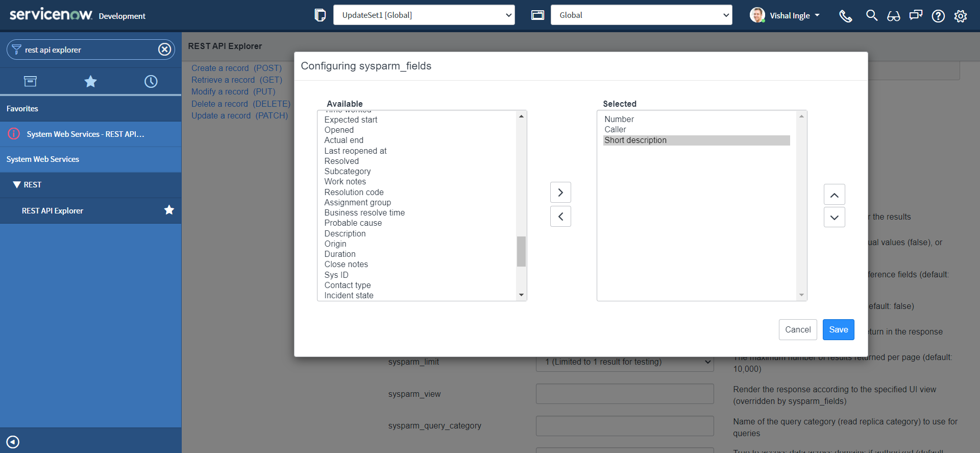This screenshot has height=453, width=980.
Task: Open System Web Services - REST API favorite
Action: (x=85, y=134)
